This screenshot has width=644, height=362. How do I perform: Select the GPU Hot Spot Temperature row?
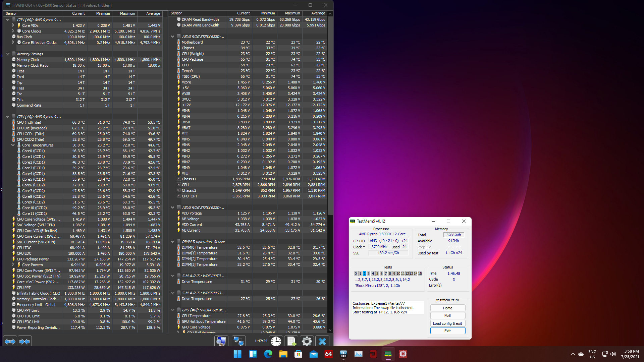click(248, 321)
